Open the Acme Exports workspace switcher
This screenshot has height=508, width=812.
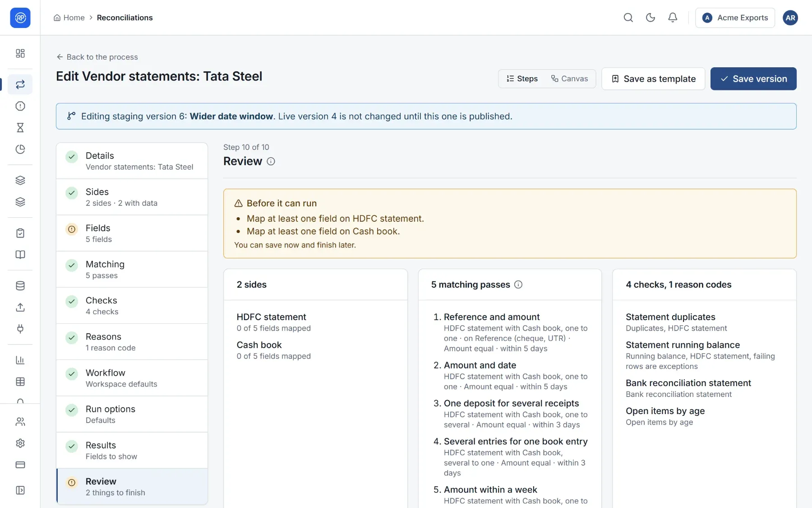click(x=735, y=18)
